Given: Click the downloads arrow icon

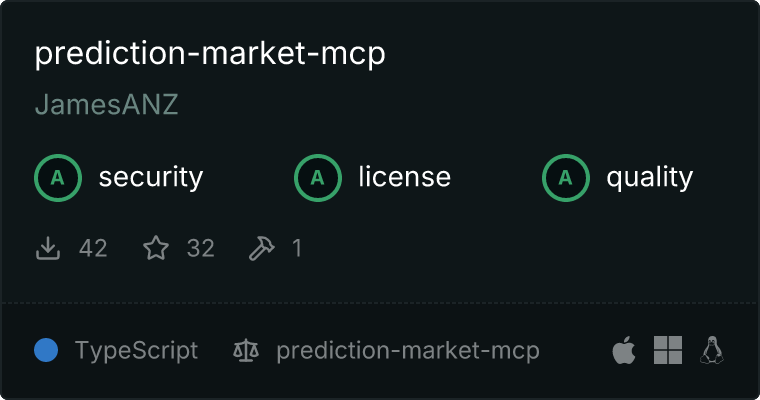Looking at the screenshot, I should pyautogui.click(x=48, y=248).
